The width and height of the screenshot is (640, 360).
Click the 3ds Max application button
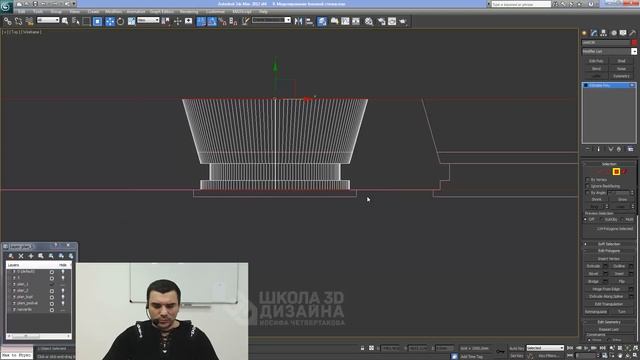pos(7,7)
